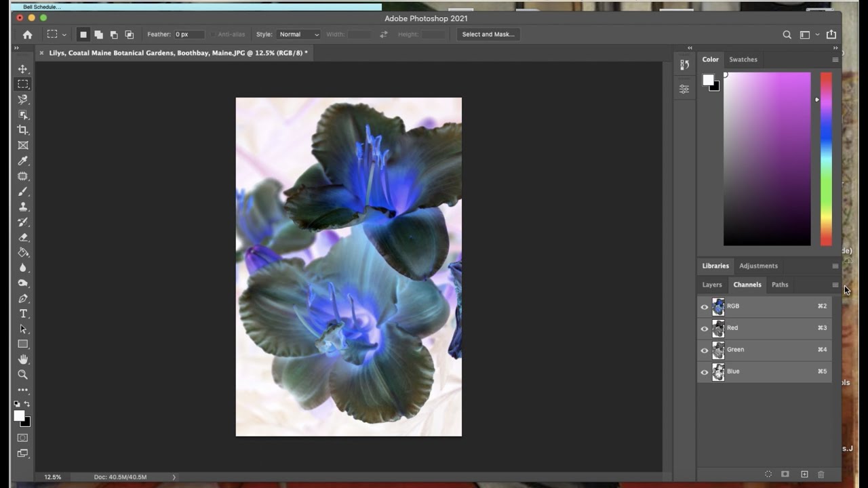Delete current channel trash icon
The height and width of the screenshot is (488, 868).
[x=821, y=474]
